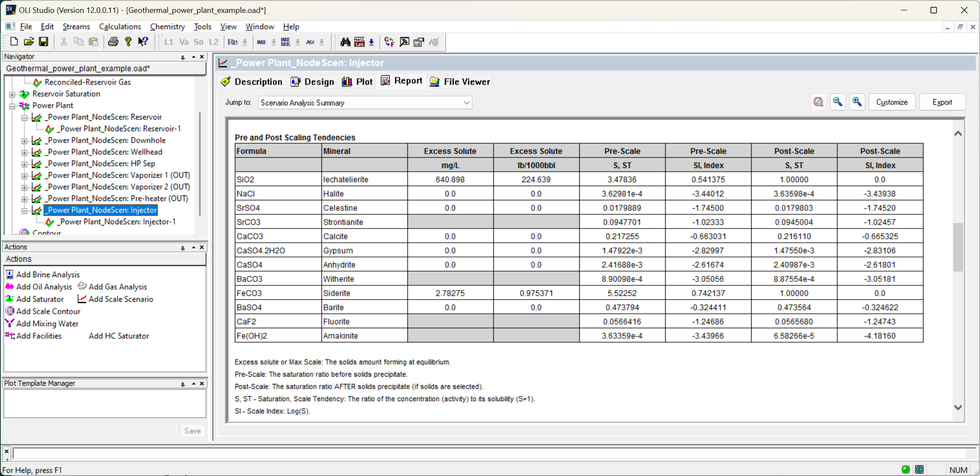Pin the Actions panel
980x476 pixels.
183,247
